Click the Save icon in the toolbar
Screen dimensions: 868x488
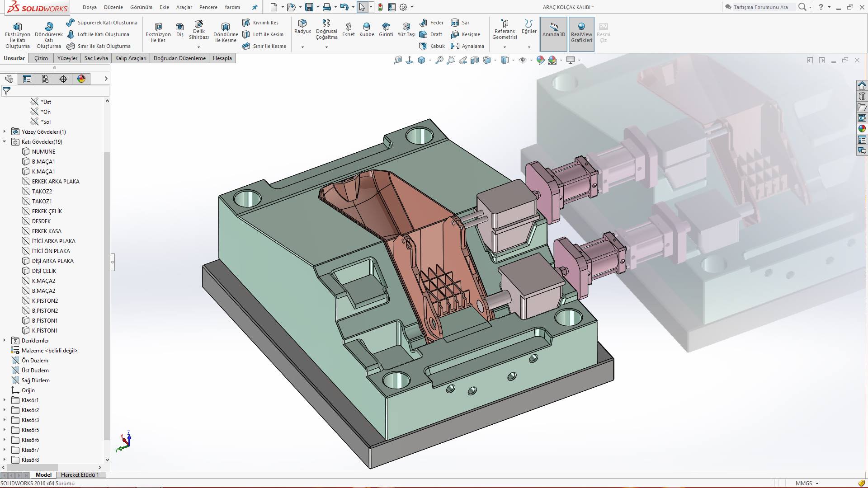click(309, 7)
